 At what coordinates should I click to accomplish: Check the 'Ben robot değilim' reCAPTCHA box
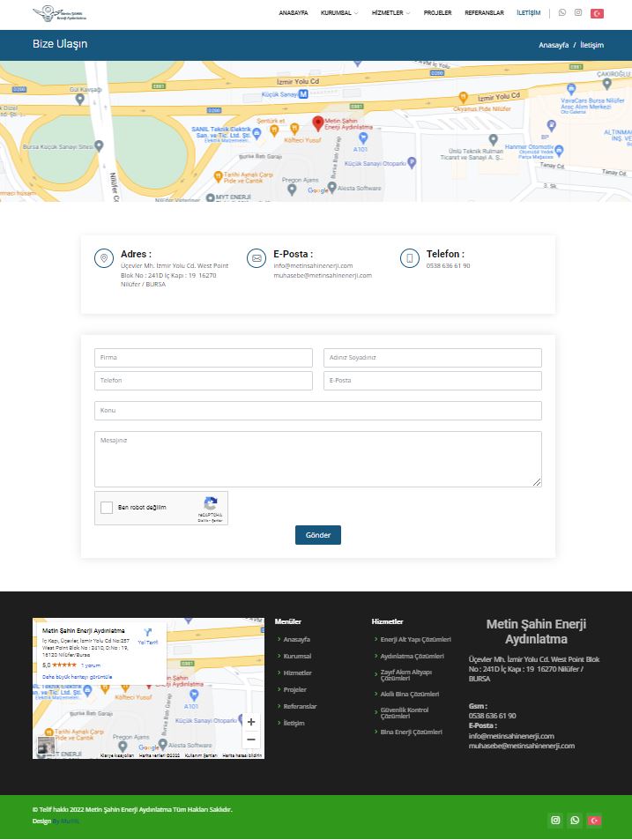[x=107, y=508]
